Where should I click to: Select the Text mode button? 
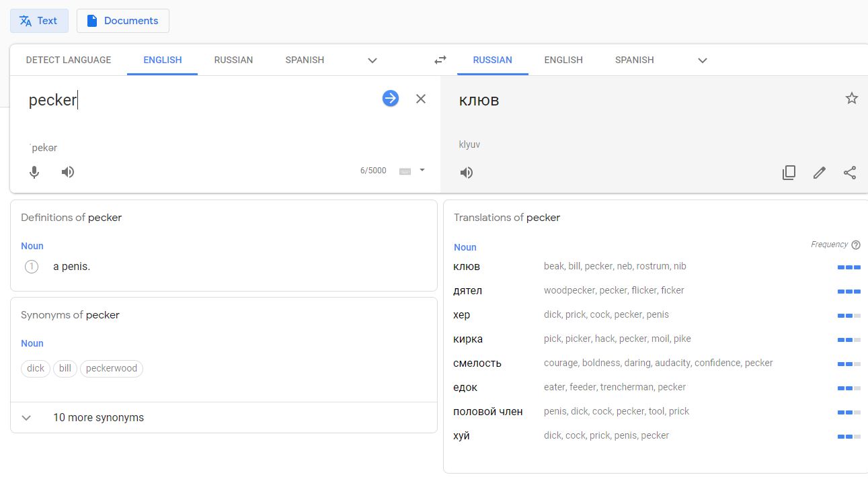tap(39, 21)
